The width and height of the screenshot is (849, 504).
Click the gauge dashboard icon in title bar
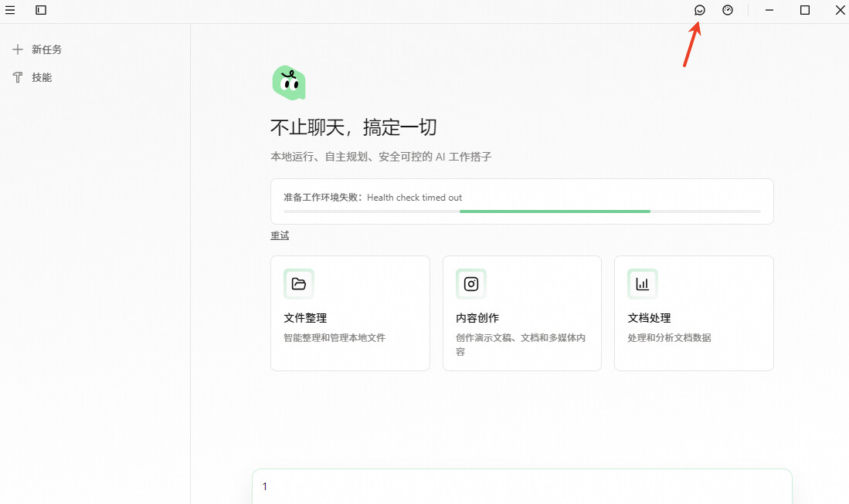click(x=728, y=10)
